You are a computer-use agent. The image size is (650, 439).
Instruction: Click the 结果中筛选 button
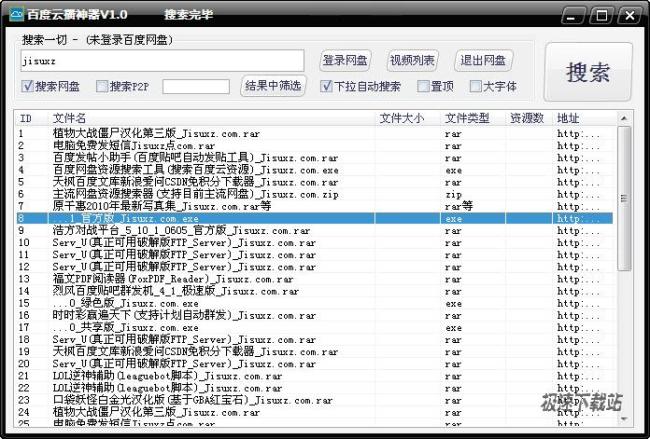(273, 86)
